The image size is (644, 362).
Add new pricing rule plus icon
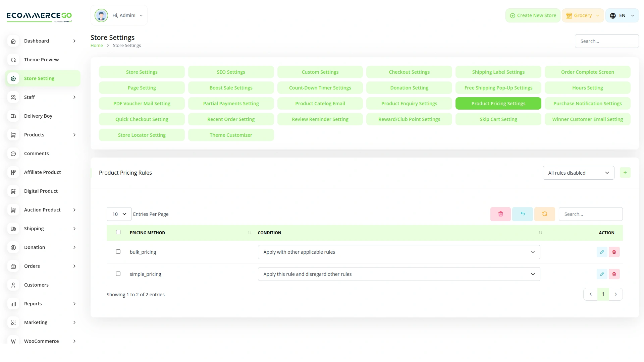(x=625, y=173)
